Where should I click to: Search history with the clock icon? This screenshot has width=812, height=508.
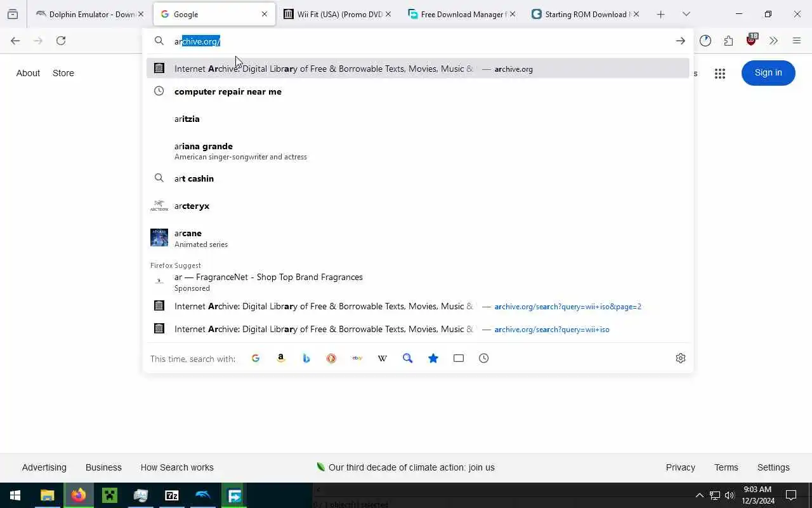pos(484,358)
